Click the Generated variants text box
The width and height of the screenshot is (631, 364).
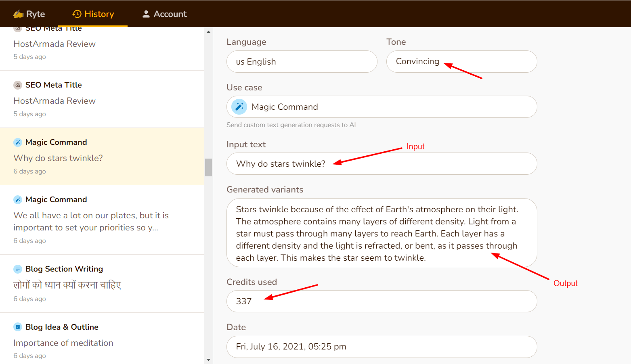coord(382,233)
